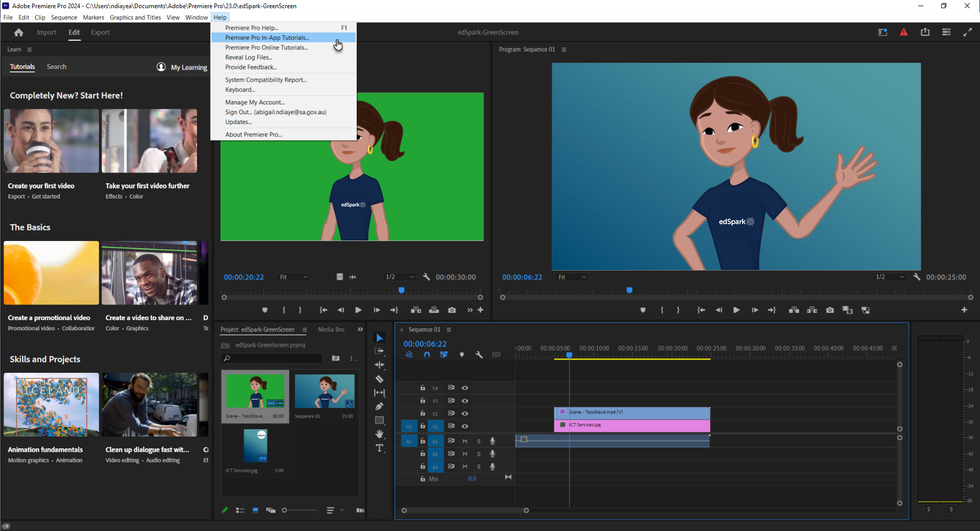Screen dimensions: 980x531
Task: Click find bin icon in Project panel
Action: coord(335,358)
